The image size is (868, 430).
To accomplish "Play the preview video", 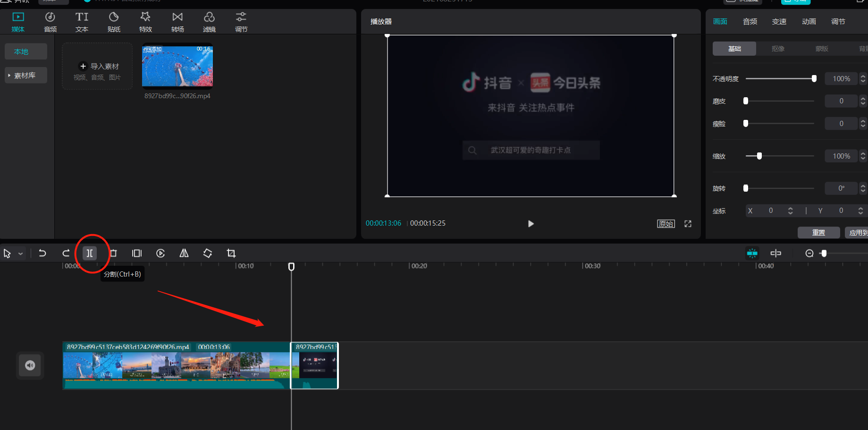I will 531,224.
